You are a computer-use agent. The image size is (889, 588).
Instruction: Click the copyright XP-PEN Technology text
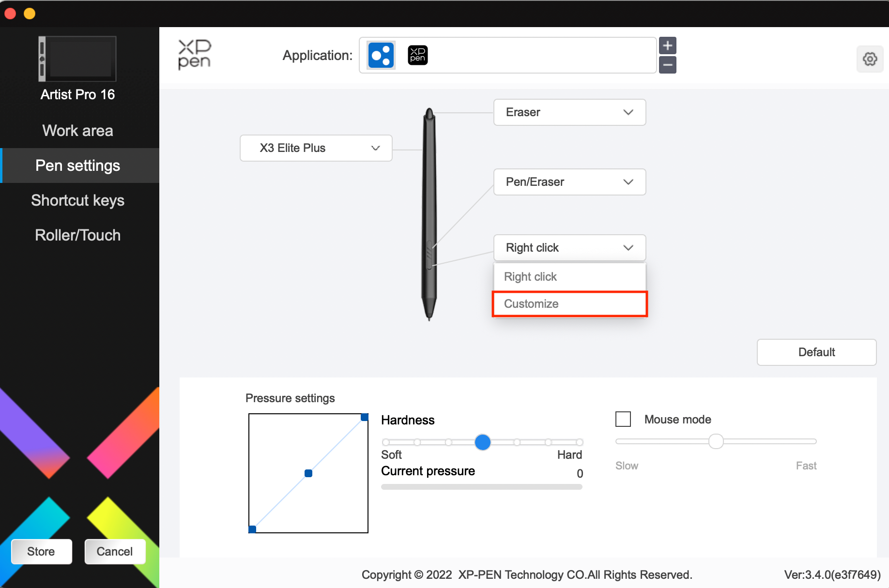tap(527, 575)
